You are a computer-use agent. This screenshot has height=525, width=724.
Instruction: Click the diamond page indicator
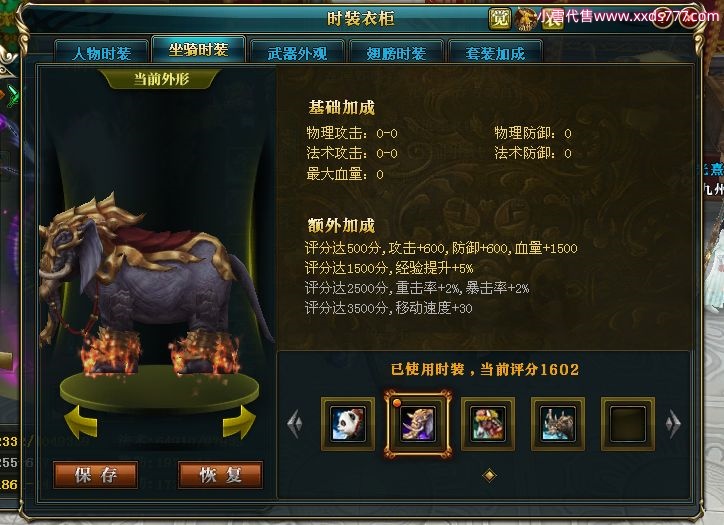click(489, 475)
